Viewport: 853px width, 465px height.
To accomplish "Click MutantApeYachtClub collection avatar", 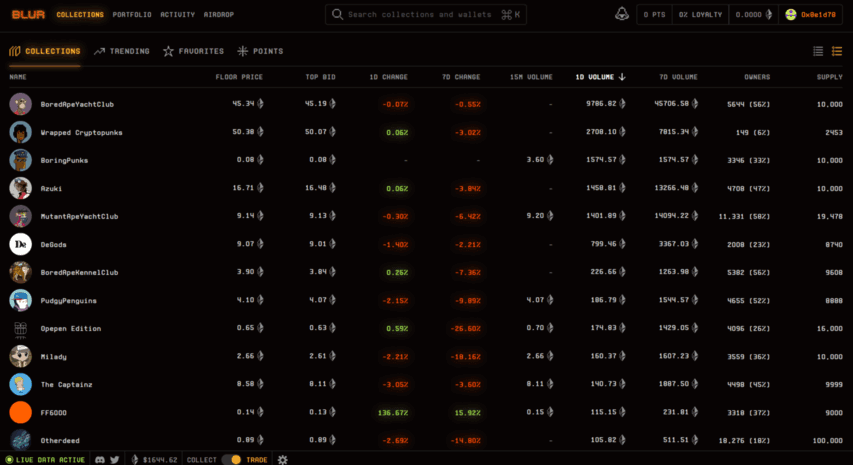I will [x=21, y=216].
